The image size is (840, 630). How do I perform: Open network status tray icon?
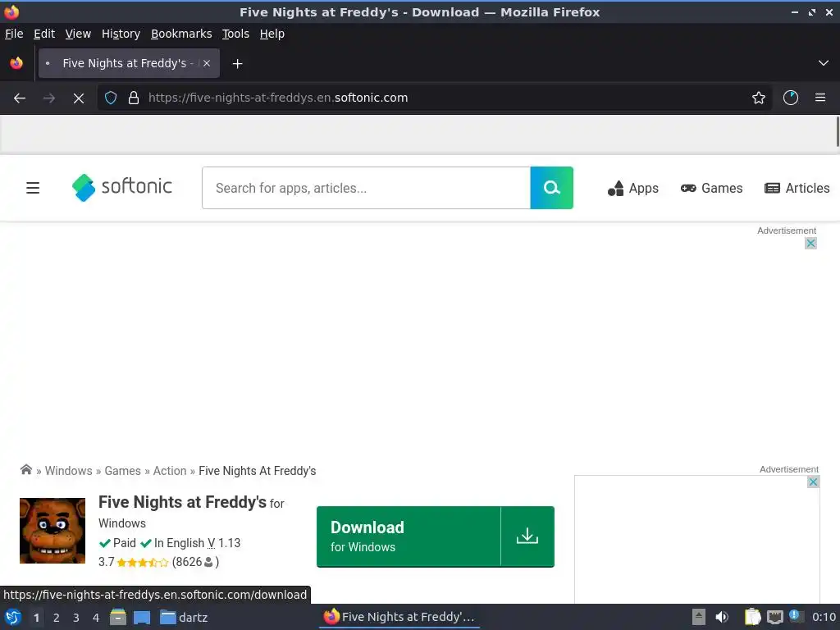coord(774,618)
